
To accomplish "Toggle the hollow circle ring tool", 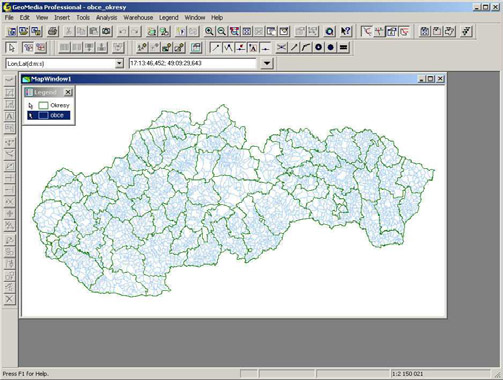I will click(x=318, y=48).
